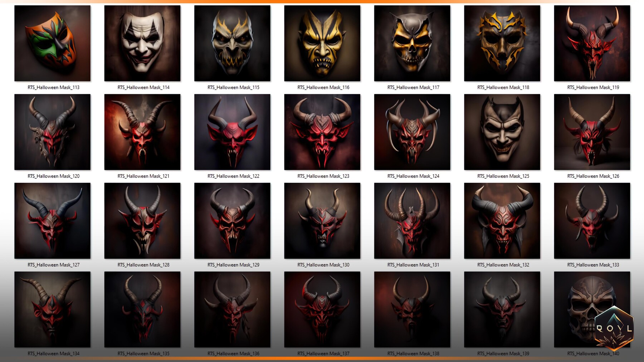Viewport: 644px width, 362px height.
Task: Select the red devil mask Mask_122
Action: 232,132
